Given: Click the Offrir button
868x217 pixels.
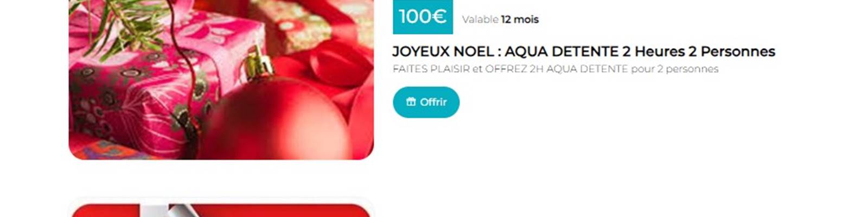Looking at the screenshot, I should [426, 102].
